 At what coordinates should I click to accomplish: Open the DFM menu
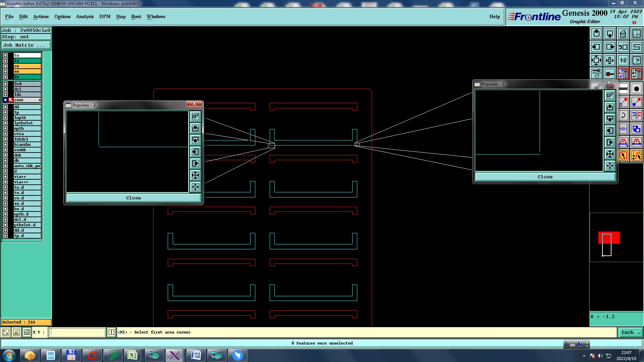pyautogui.click(x=105, y=16)
